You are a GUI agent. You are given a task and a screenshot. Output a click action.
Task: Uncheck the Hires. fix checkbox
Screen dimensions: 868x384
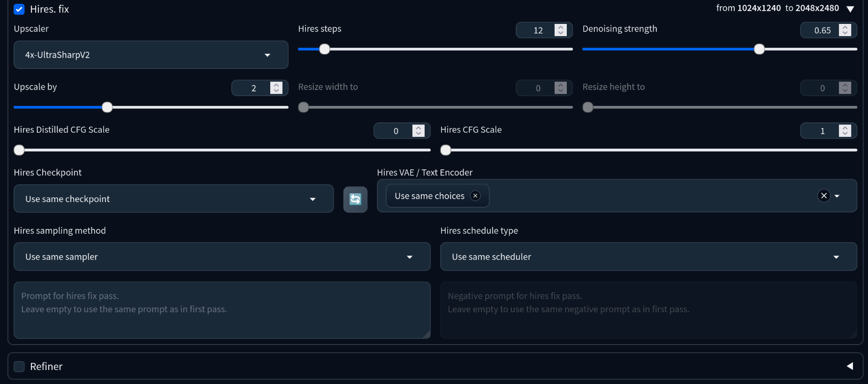(19, 9)
